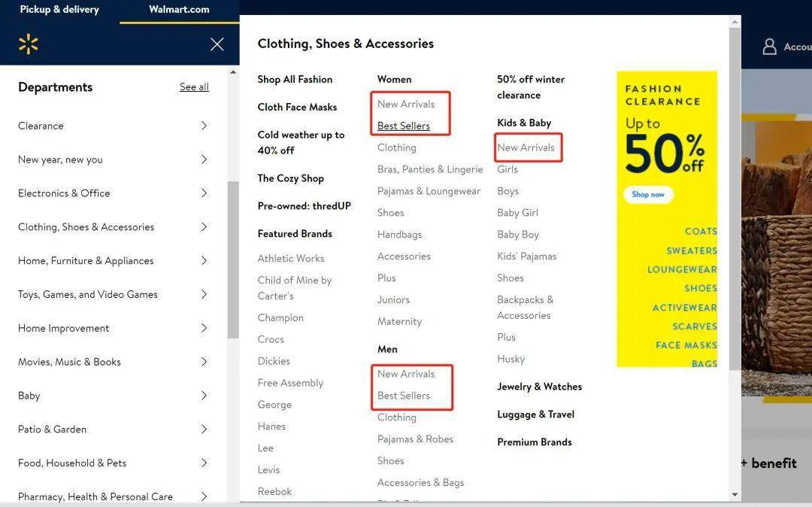The height and width of the screenshot is (507, 812).
Task: Expand Food, Household & Pets chevron
Action: pos(204,463)
